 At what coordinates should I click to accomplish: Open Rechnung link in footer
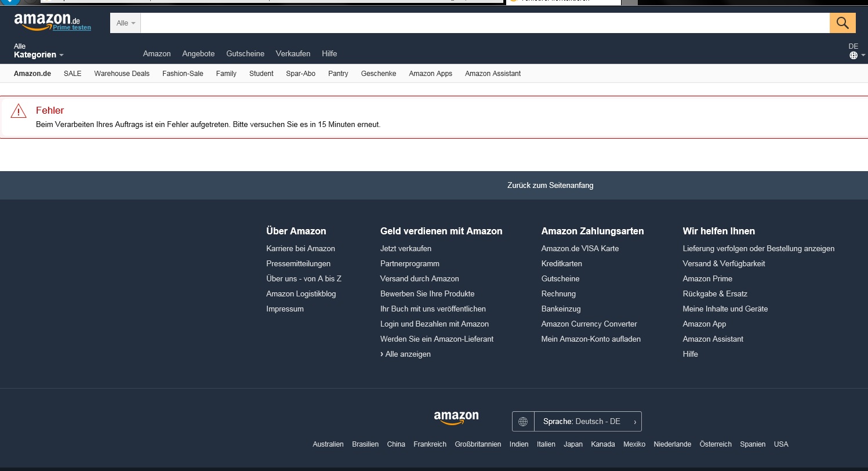point(558,294)
